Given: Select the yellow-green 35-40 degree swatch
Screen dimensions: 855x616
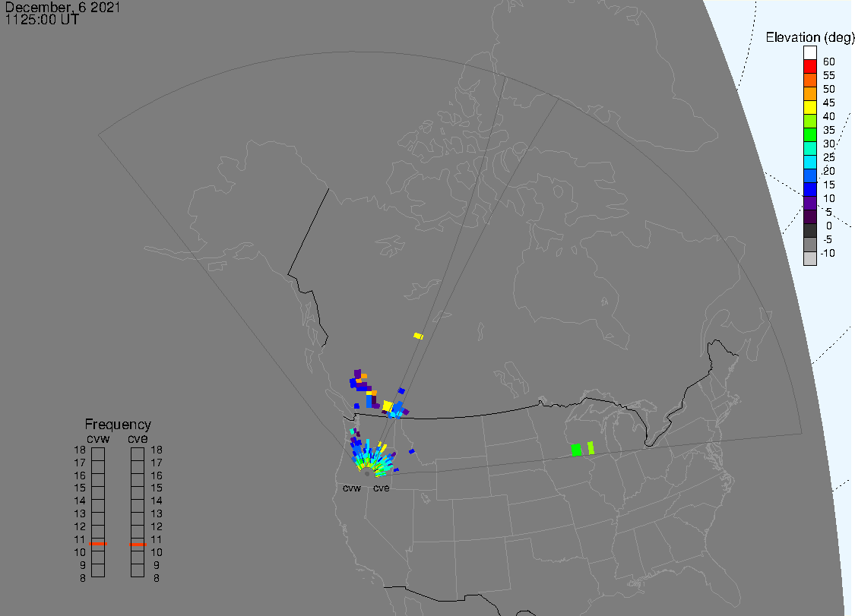Looking at the screenshot, I should coord(809,121).
